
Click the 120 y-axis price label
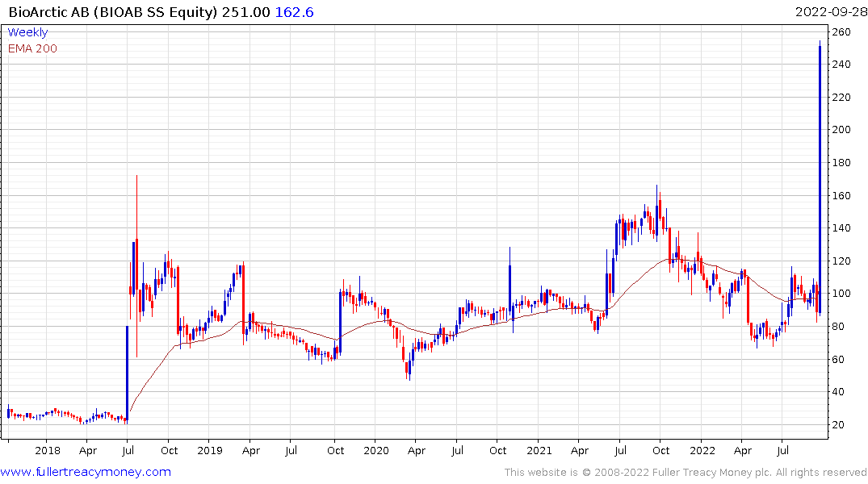(841, 261)
